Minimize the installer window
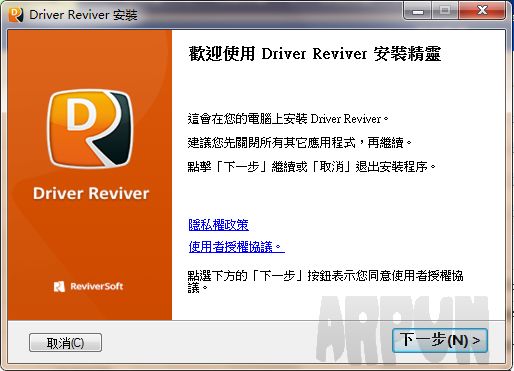This screenshot has height=371, width=514. [x=418, y=10]
